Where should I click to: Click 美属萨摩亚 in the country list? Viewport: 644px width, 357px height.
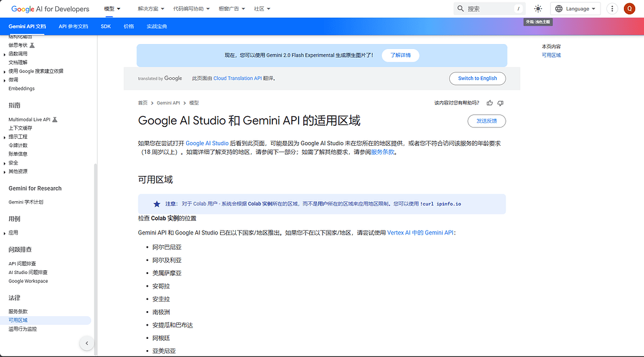167,273
